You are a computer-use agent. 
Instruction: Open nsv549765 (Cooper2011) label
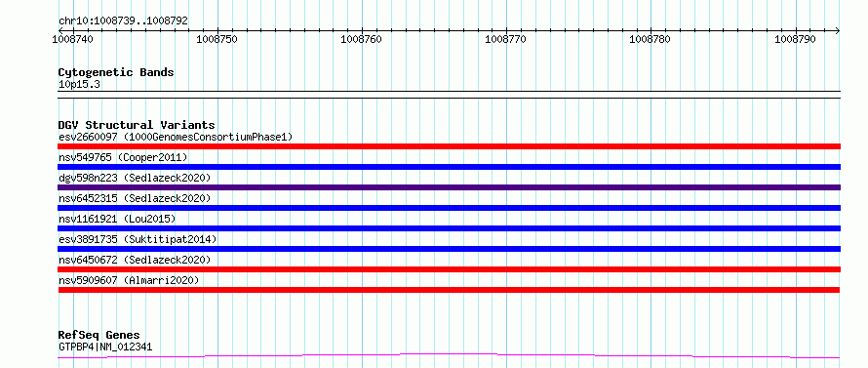click(x=123, y=157)
